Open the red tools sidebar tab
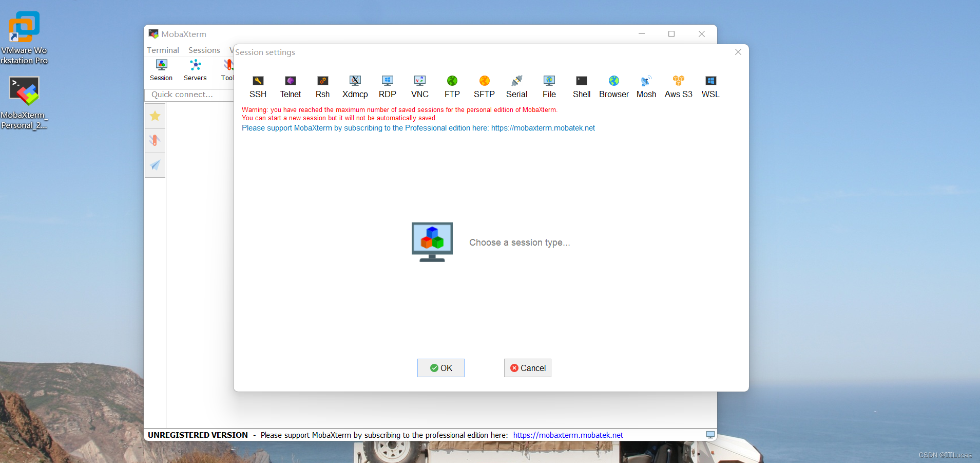The width and height of the screenshot is (980, 463). (x=155, y=140)
